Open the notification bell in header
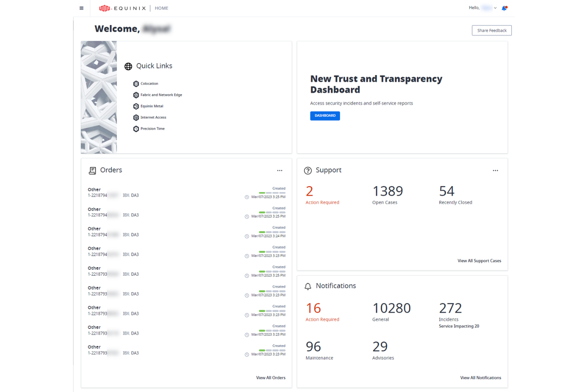The width and height of the screenshot is (588, 392). 504,8
